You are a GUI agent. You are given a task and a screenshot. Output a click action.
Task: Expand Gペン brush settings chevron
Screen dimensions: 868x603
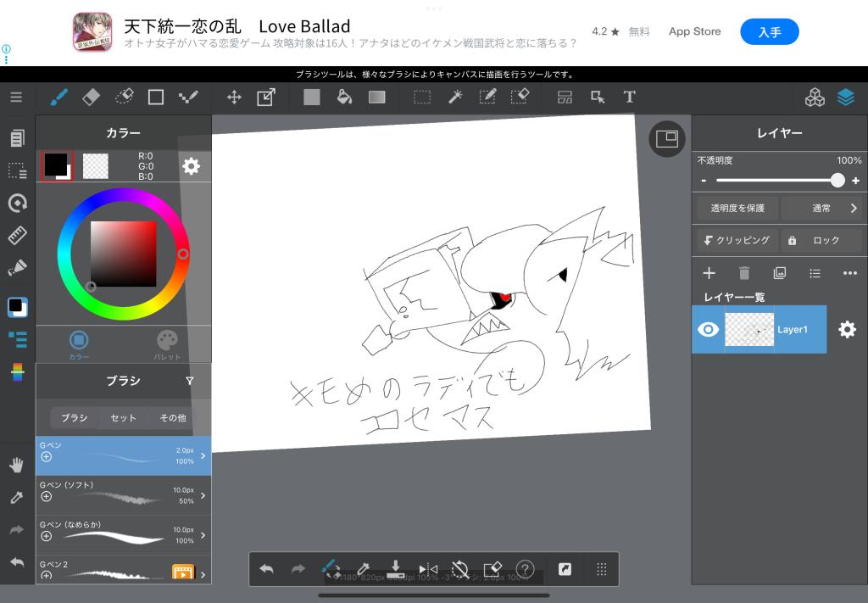pos(203,455)
